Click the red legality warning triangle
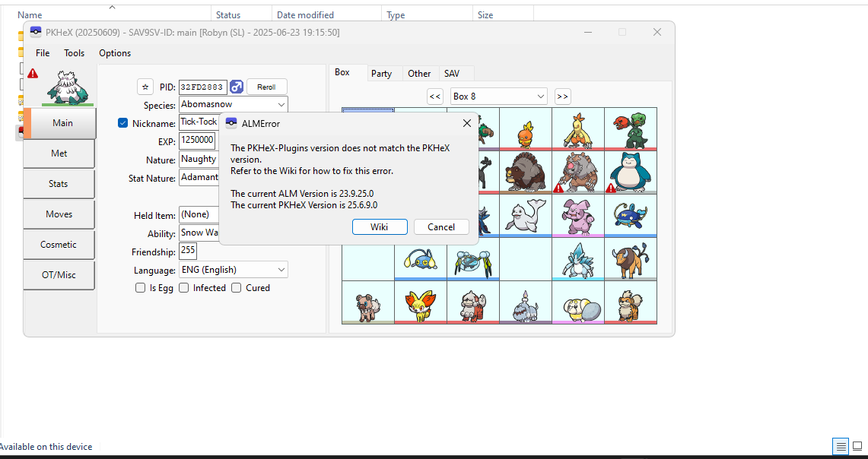The height and width of the screenshot is (459, 868). pos(33,74)
